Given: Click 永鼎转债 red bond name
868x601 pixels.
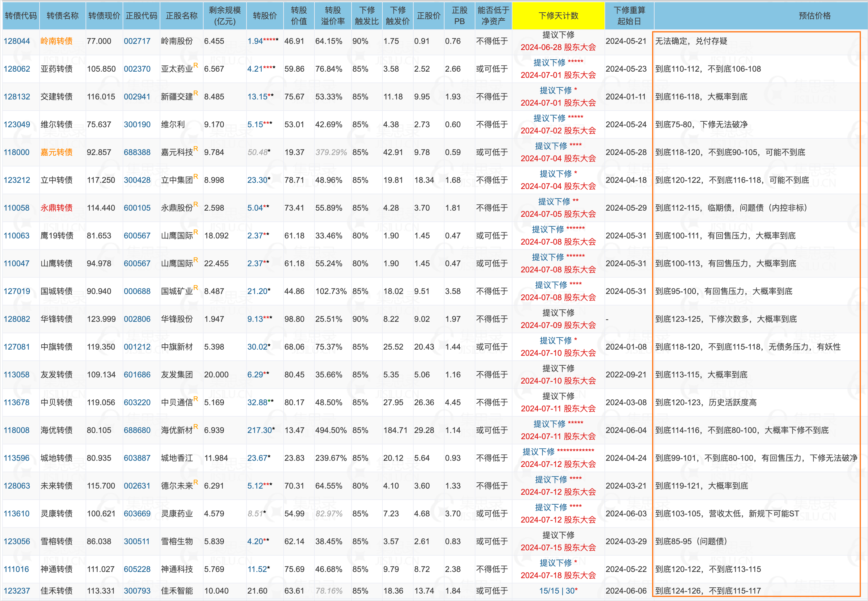Looking at the screenshot, I should 57,208.
